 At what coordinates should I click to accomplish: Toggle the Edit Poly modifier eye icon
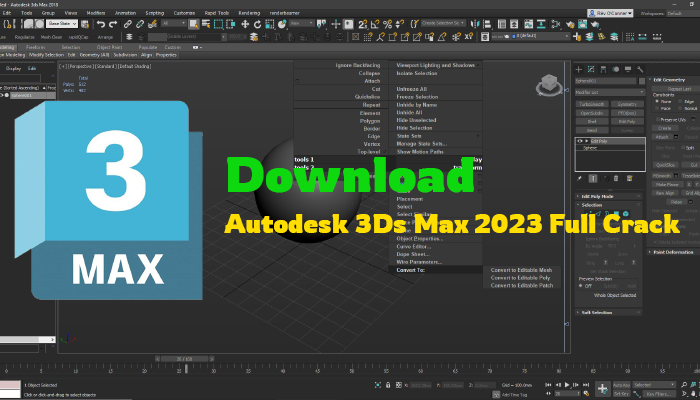click(x=581, y=141)
